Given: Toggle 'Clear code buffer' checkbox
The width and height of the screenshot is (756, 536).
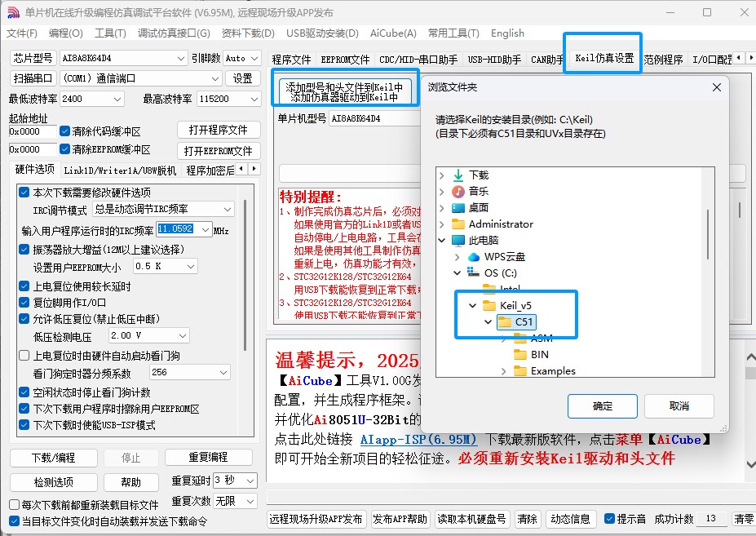Looking at the screenshot, I should coord(64,131).
